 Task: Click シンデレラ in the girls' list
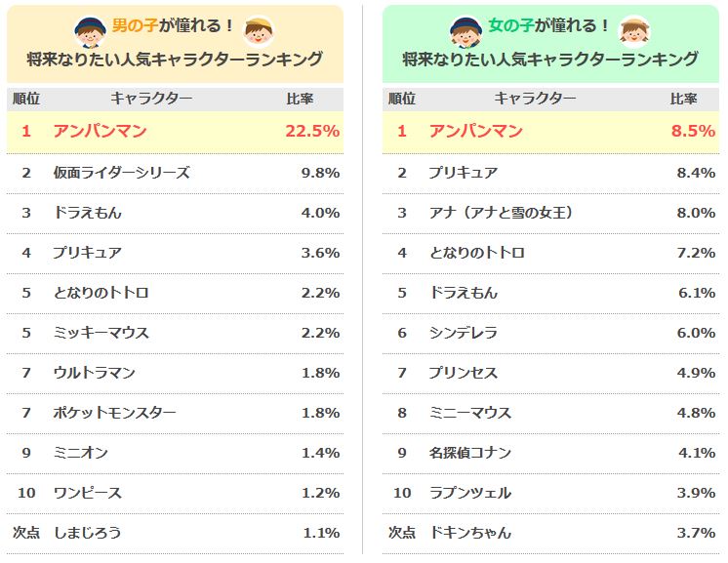(464, 333)
